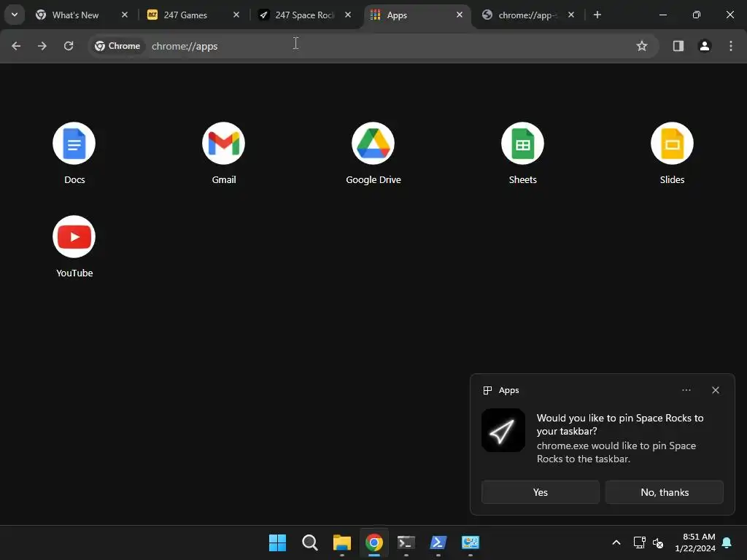Screen dimensions: 747x560
Task: Launch the Gmail app
Action: coord(223,144)
